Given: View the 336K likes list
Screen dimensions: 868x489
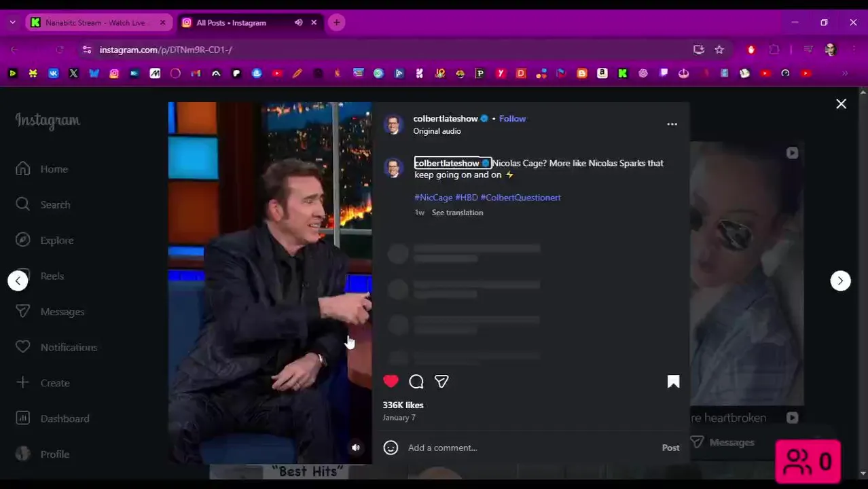Looking at the screenshot, I should click(x=403, y=405).
